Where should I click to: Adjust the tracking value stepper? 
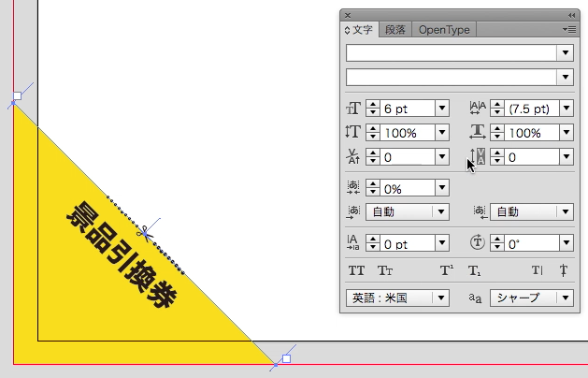click(497, 157)
